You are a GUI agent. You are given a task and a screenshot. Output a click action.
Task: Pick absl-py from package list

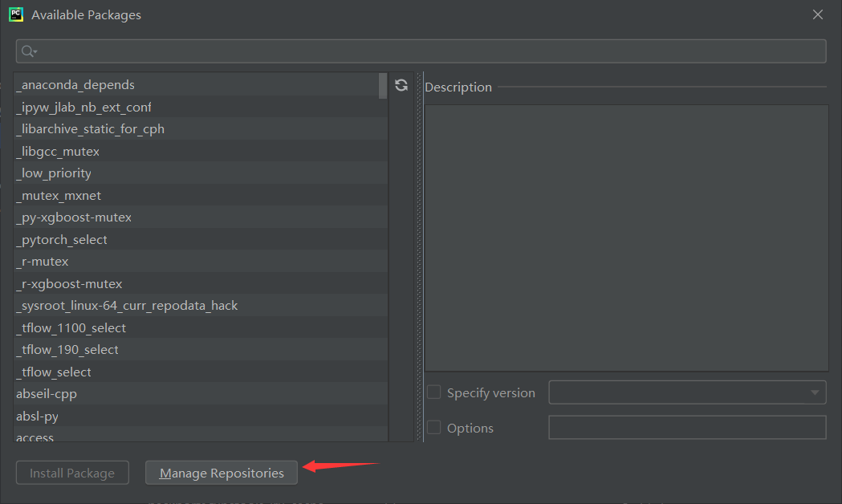(x=38, y=417)
